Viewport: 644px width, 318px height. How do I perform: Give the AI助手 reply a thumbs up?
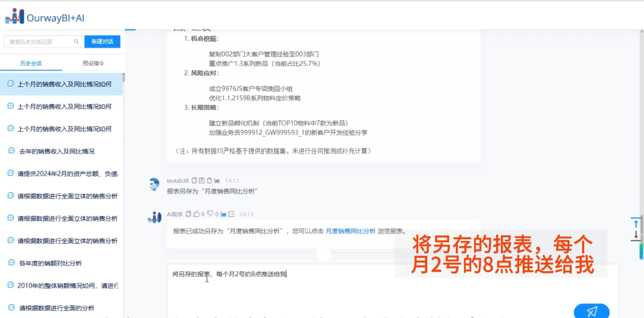(x=196, y=214)
